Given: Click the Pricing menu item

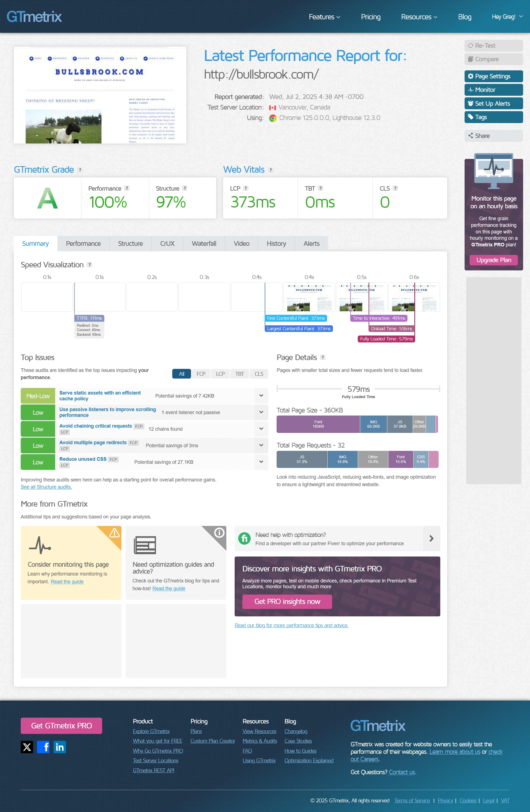Looking at the screenshot, I should tap(371, 17).
